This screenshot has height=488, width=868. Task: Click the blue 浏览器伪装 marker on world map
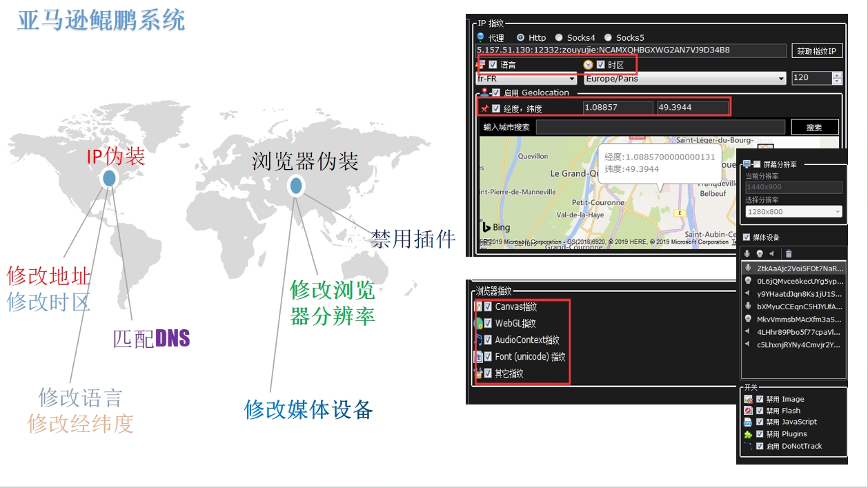296,185
